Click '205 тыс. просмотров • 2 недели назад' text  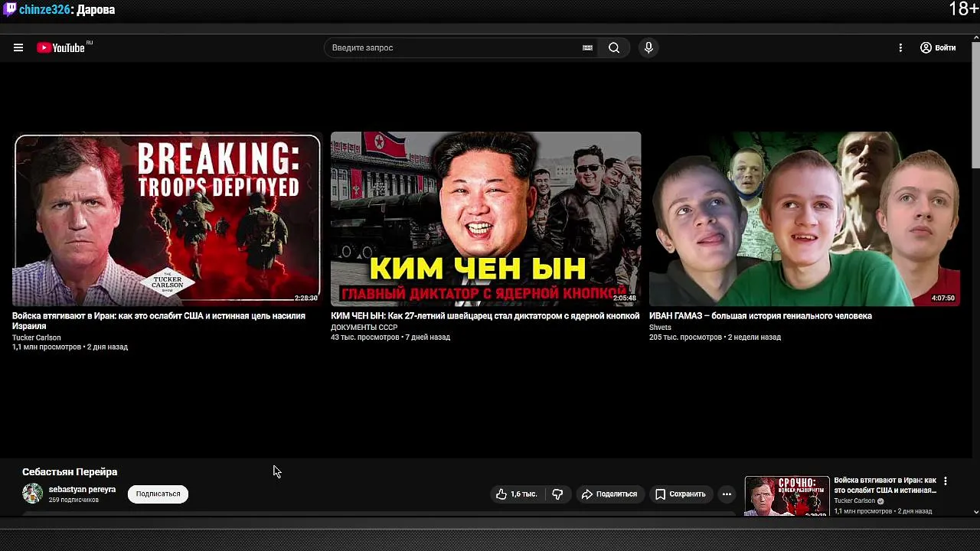tap(715, 337)
